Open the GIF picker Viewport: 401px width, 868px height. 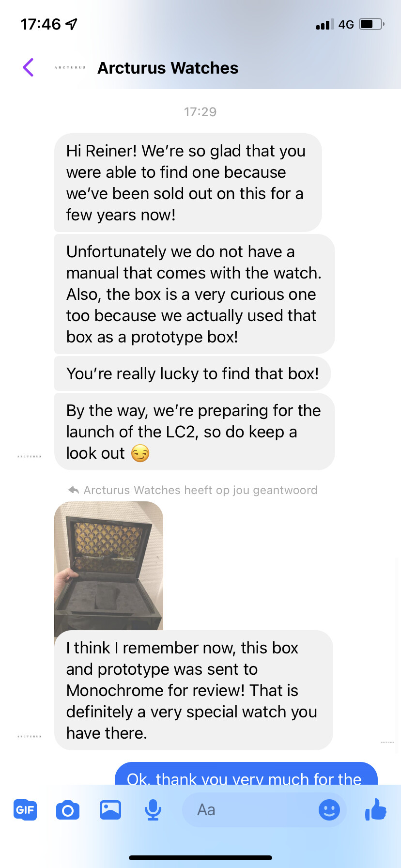(x=25, y=809)
